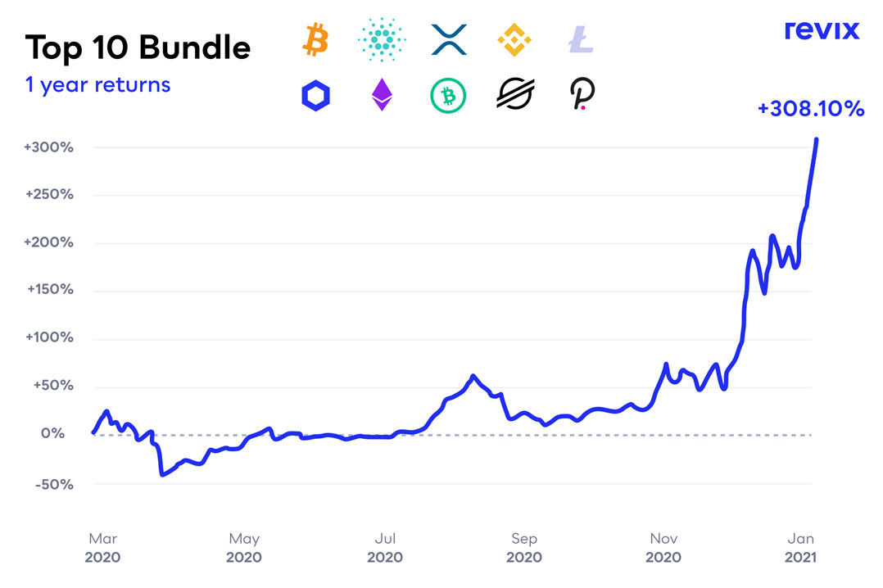Click the purple Ethereum diamond icon
The image size is (883, 588).
click(x=382, y=96)
